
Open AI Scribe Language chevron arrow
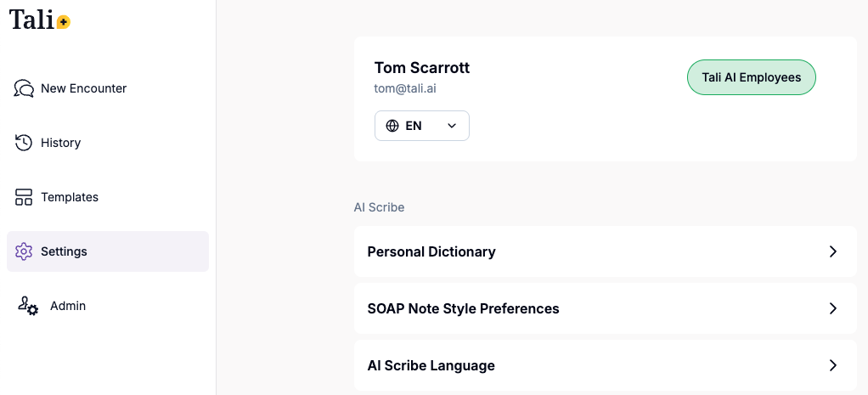[x=833, y=365]
